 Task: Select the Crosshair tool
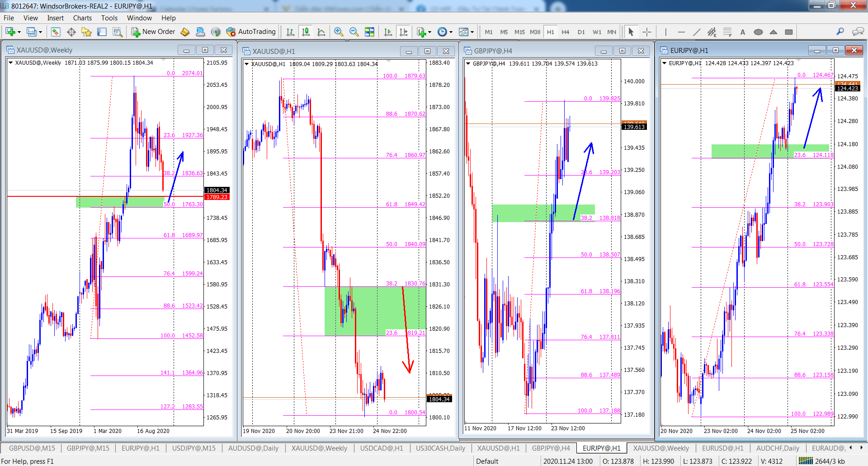647,32
